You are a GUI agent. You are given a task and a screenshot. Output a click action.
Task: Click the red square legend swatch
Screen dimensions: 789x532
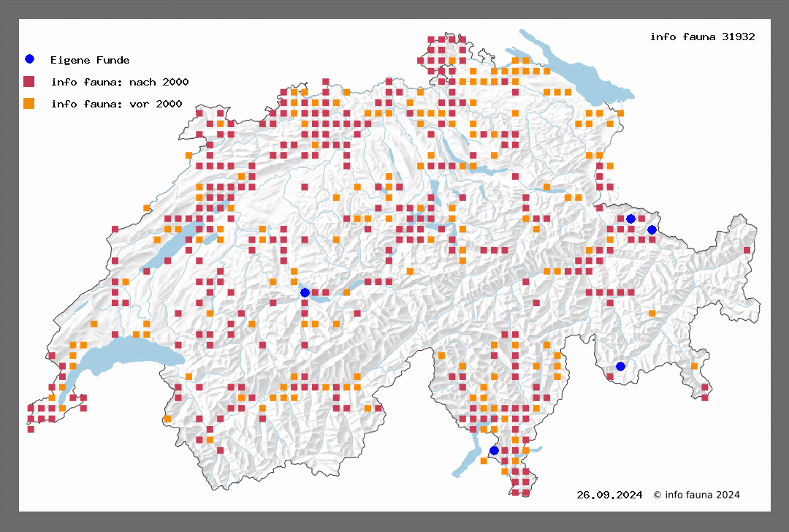[x=29, y=81]
